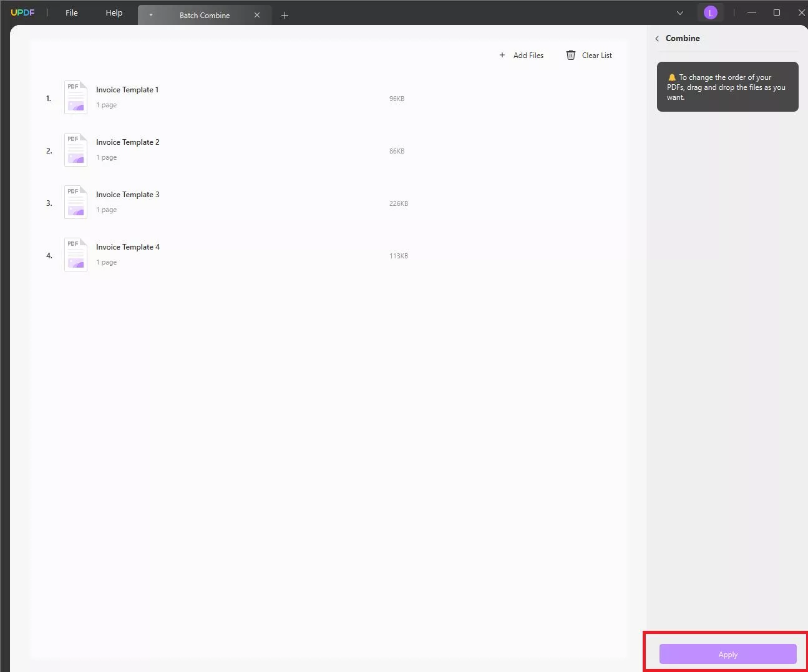Open the chevron dropdown left of the avatar

tap(679, 12)
